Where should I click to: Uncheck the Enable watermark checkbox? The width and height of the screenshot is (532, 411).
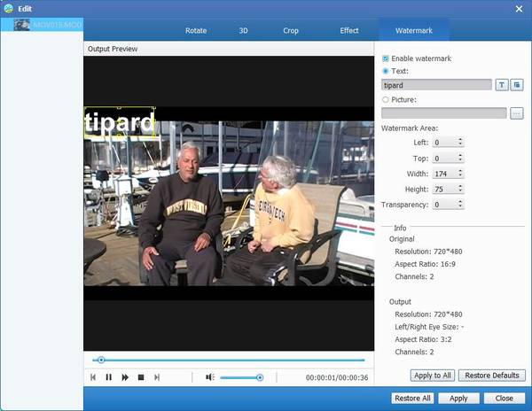386,58
